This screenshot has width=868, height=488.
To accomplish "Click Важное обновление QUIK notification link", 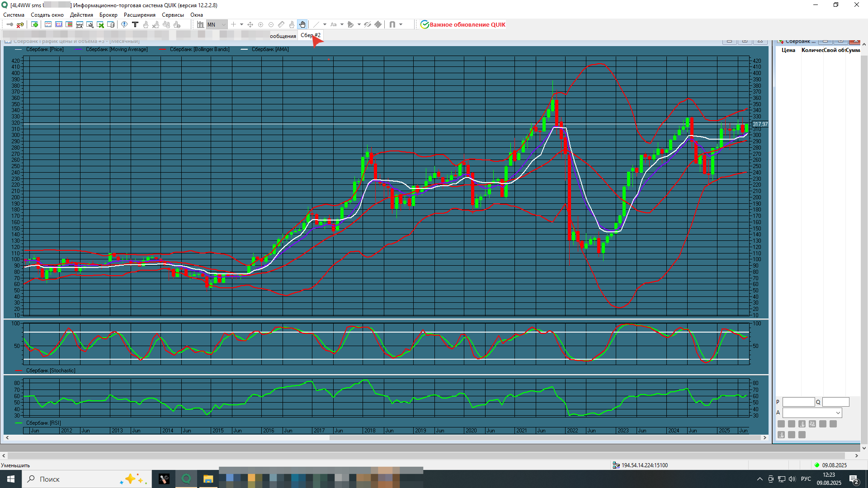I will click(467, 25).
